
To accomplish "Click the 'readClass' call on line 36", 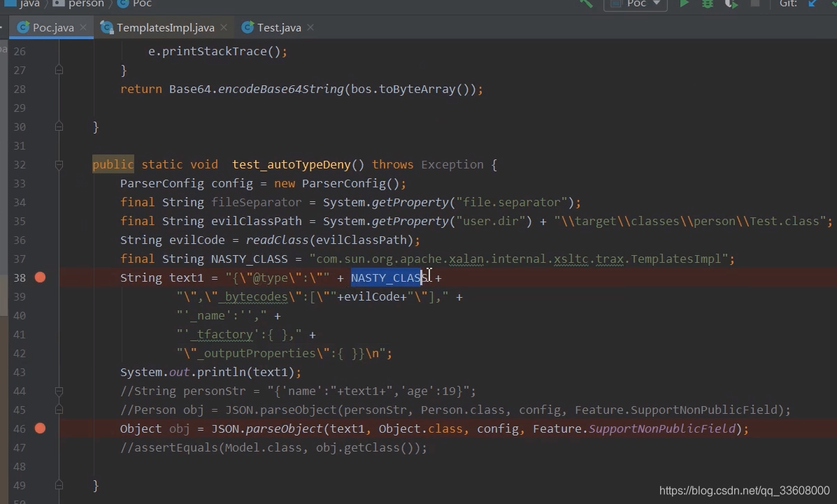I will tap(277, 240).
